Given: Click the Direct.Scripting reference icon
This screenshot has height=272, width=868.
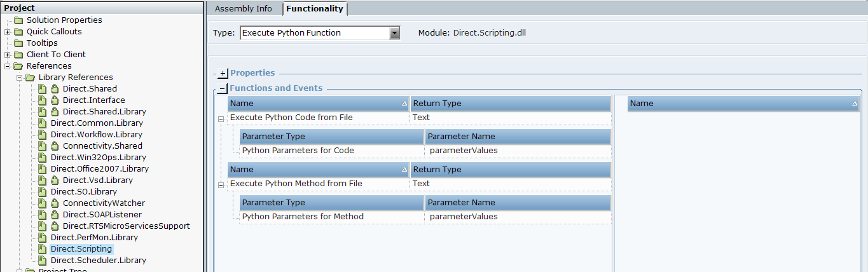Looking at the screenshot, I should [x=43, y=249].
